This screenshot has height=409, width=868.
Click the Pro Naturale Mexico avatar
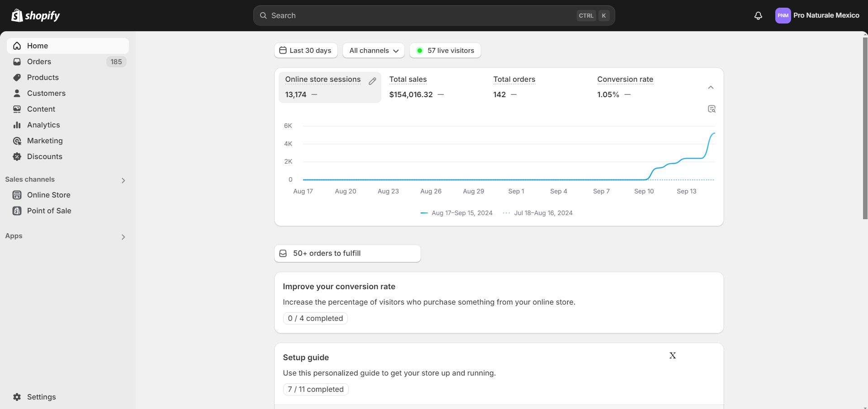(x=783, y=16)
